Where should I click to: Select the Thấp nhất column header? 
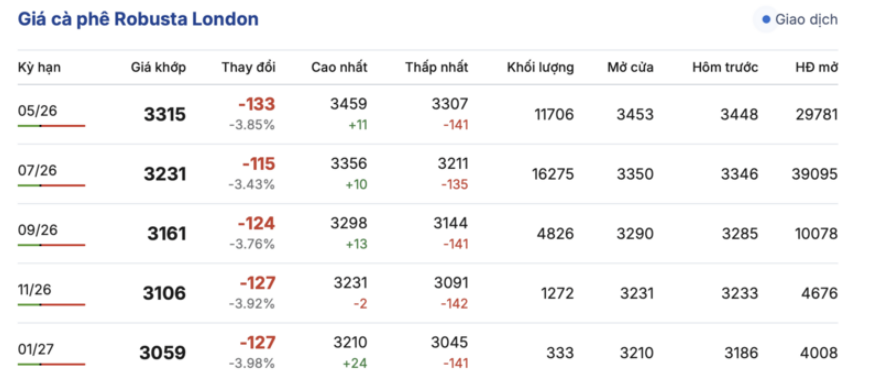coord(437,68)
